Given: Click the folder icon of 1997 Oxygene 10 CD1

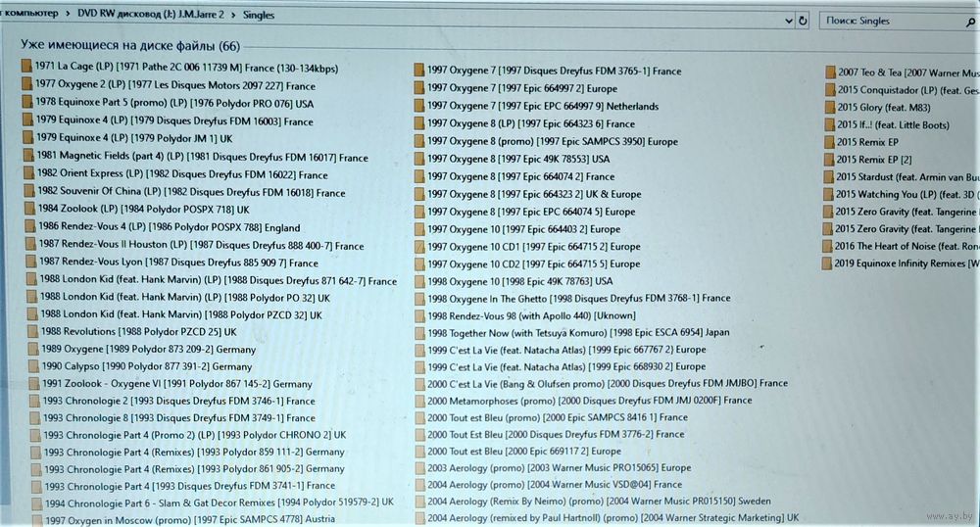Looking at the screenshot, I should 420,247.
